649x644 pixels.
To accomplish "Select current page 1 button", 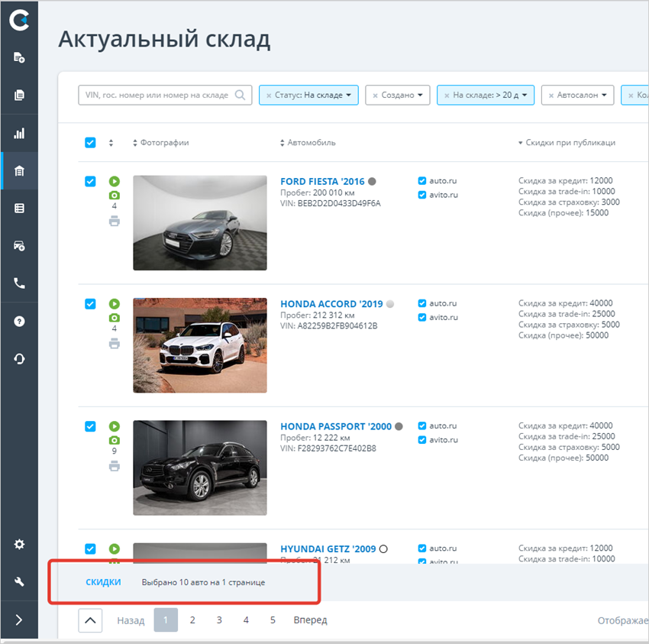I will pyautogui.click(x=166, y=620).
